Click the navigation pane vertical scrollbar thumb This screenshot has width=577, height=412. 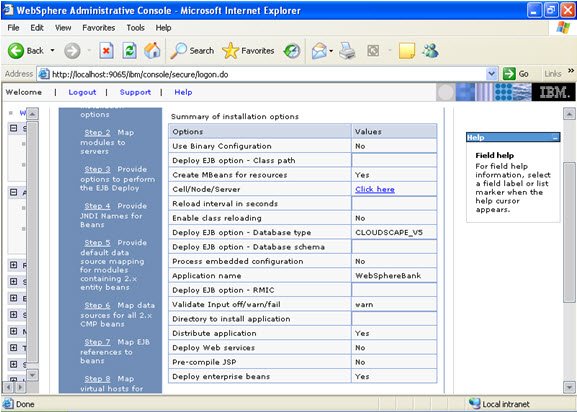coord(32,241)
